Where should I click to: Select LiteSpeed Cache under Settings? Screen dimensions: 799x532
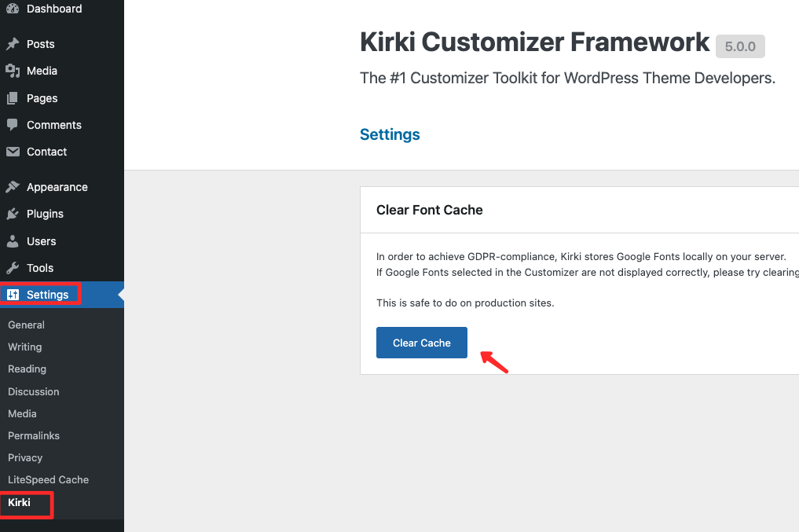pyautogui.click(x=49, y=479)
